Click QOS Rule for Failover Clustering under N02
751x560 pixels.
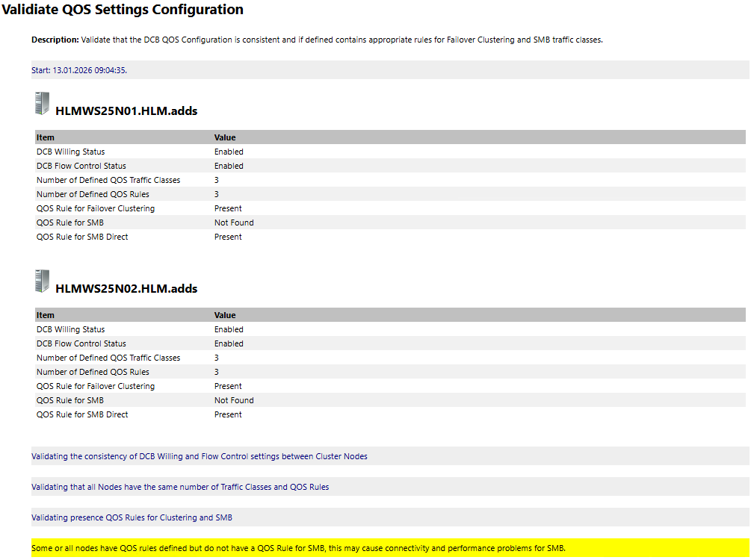(x=96, y=386)
